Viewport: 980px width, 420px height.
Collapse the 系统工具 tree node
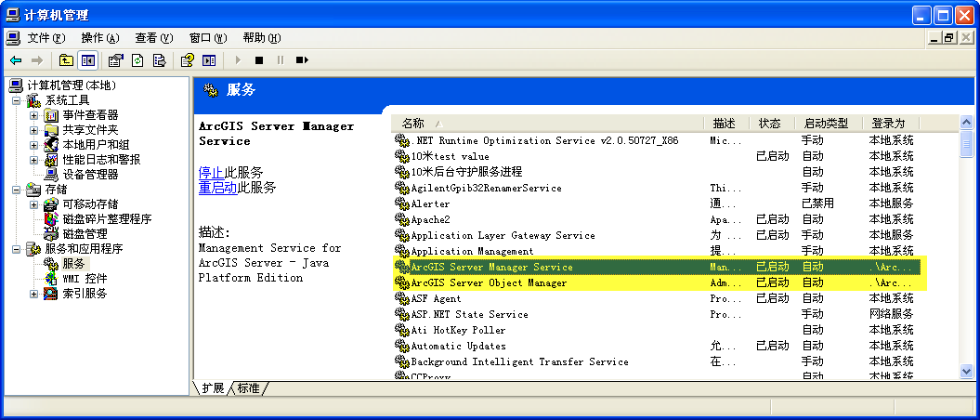pyautogui.click(x=16, y=100)
